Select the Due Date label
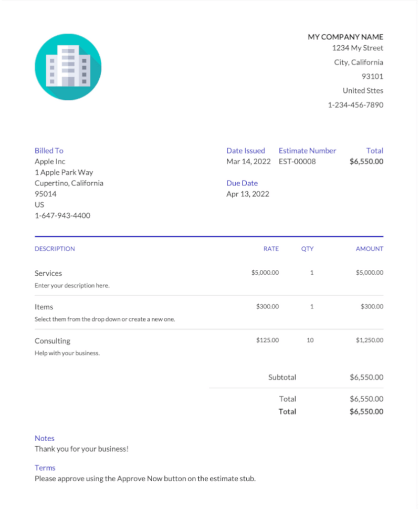 (242, 183)
